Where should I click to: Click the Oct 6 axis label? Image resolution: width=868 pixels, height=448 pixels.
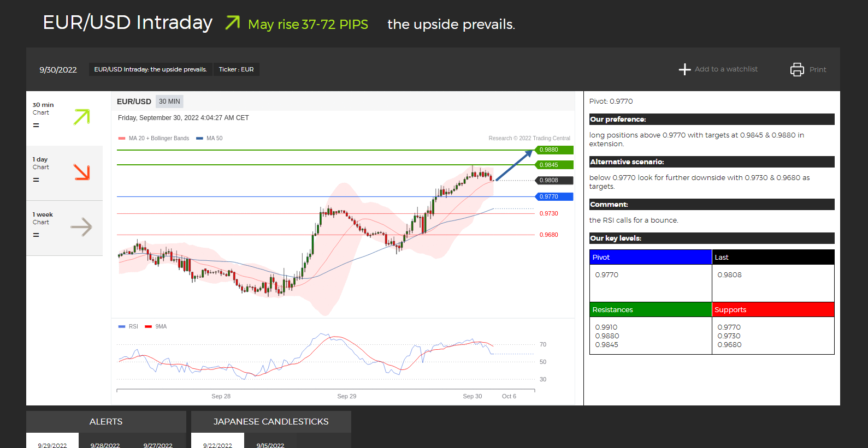click(509, 396)
